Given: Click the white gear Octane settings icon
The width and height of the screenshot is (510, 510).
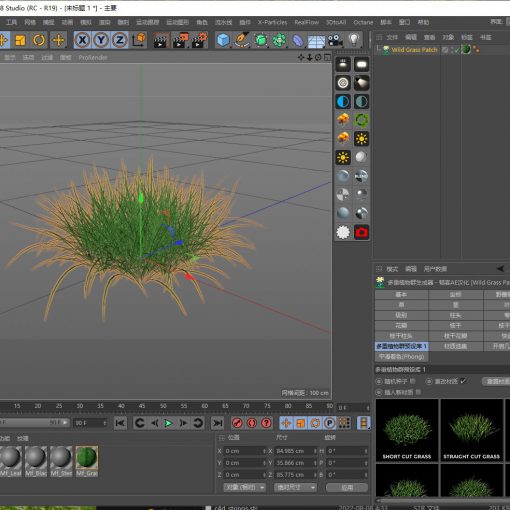Looking at the screenshot, I should click(x=343, y=232).
